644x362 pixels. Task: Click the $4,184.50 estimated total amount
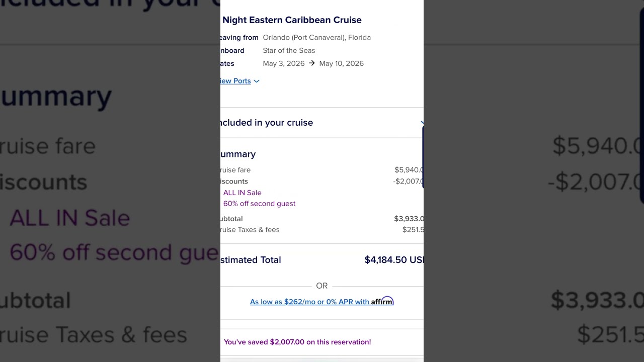[394, 260]
